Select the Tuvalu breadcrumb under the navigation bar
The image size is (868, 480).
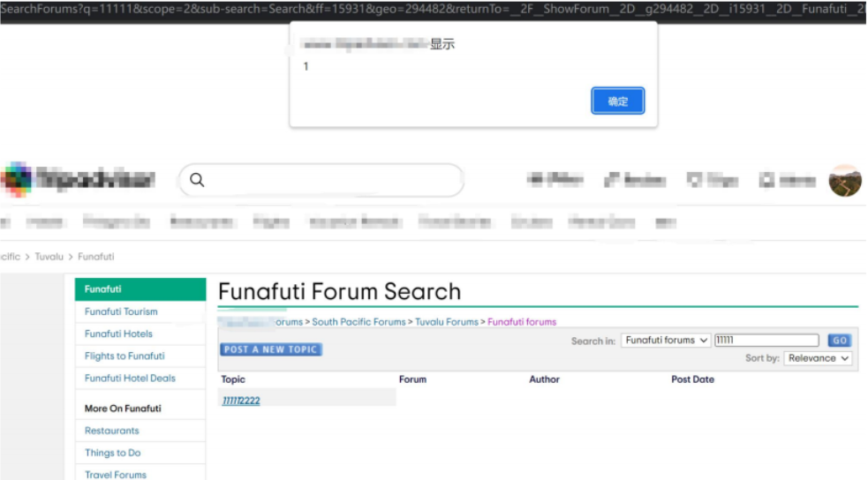click(x=49, y=257)
